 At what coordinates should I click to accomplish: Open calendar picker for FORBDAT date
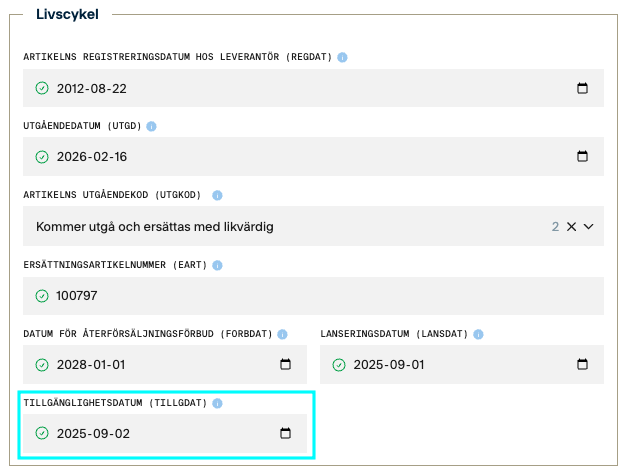tap(285, 364)
